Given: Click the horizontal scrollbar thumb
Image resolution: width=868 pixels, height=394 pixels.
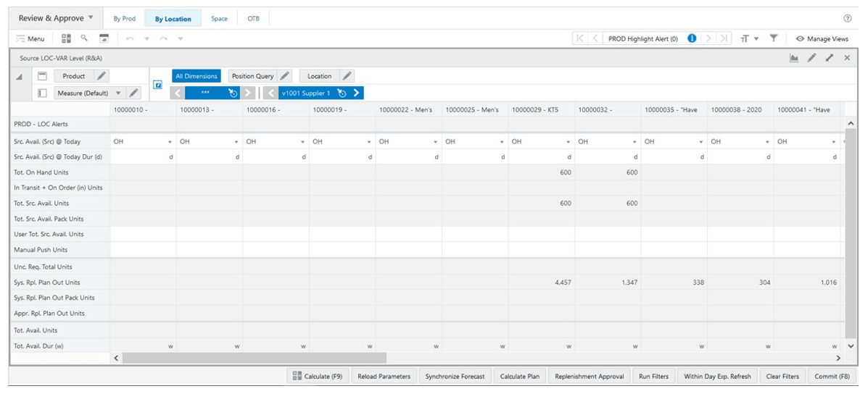Looking at the screenshot, I should 254,358.
